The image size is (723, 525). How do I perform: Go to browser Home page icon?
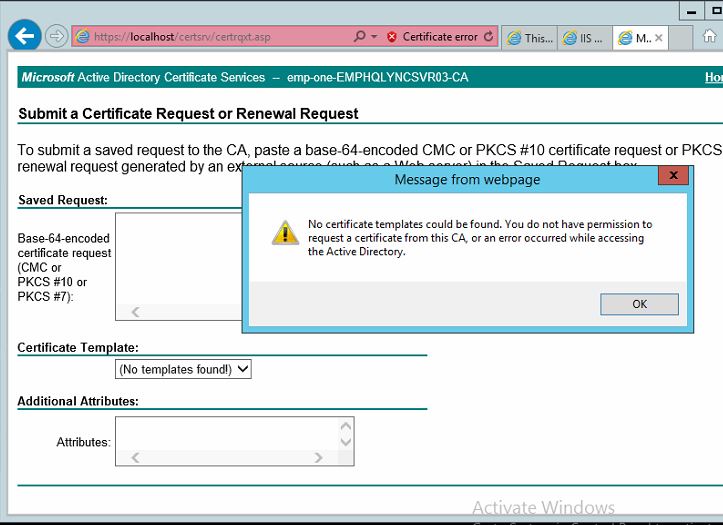[709, 35]
